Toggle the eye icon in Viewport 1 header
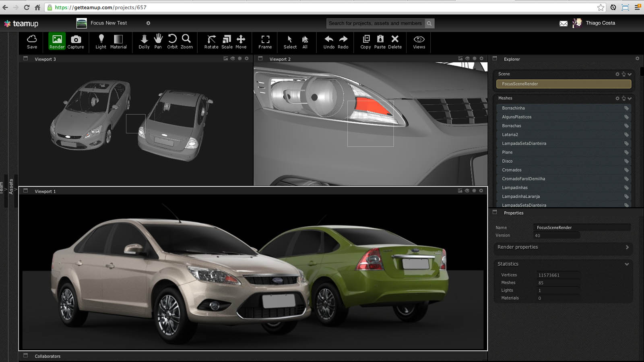The width and height of the screenshot is (644, 362). 467,191
